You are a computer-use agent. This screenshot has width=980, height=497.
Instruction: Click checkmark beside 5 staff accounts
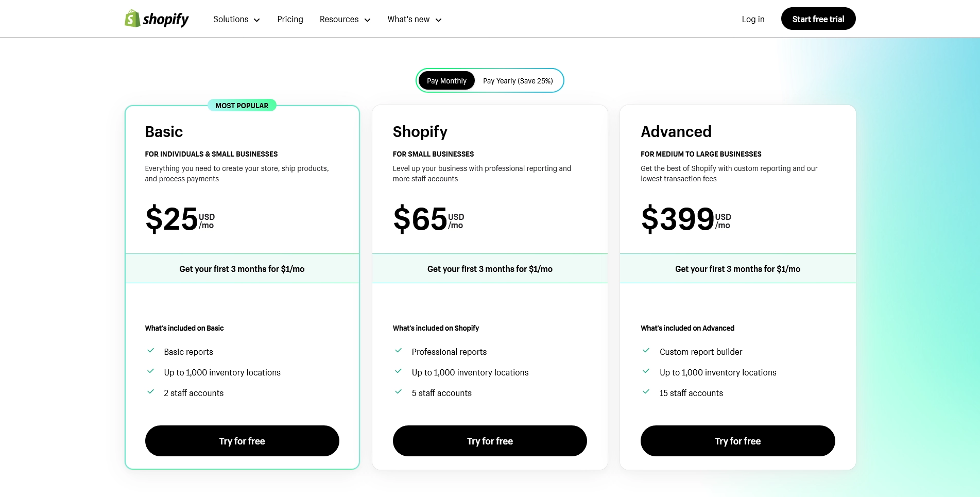[x=399, y=392]
